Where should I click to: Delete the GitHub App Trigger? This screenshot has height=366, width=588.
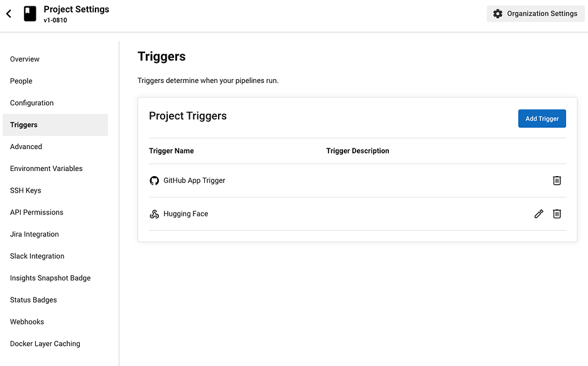point(557,180)
